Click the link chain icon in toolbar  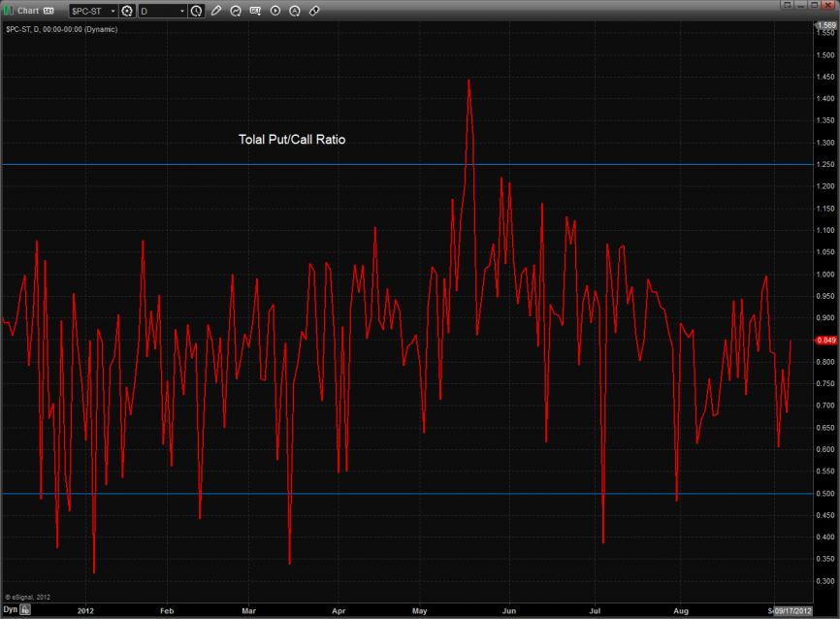pos(314,11)
